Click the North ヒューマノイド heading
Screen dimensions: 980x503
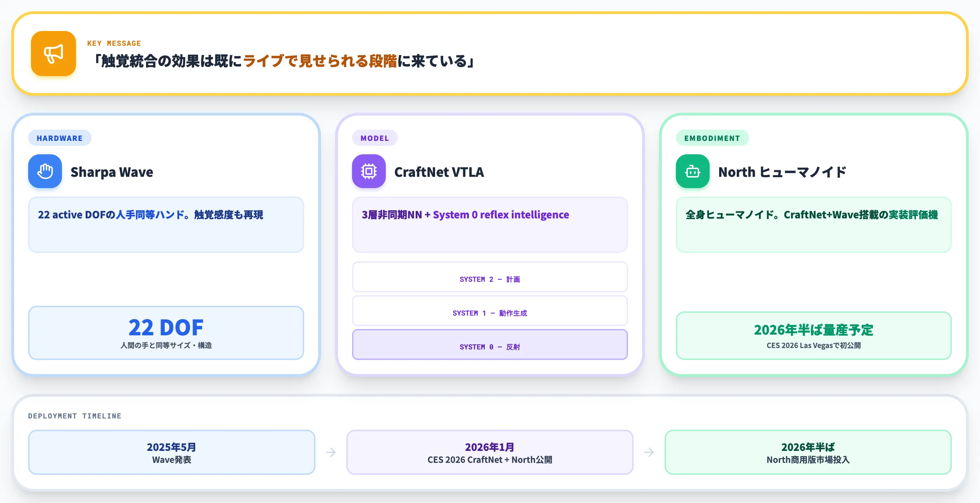tap(782, 172)
